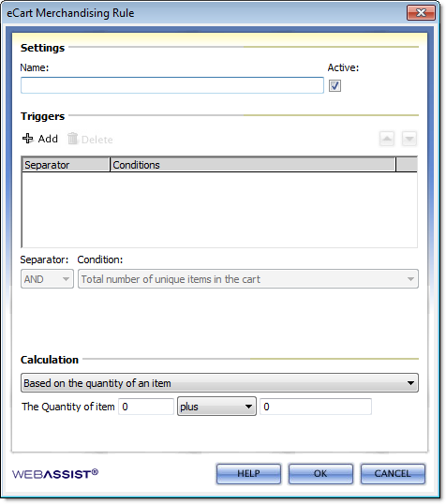Open the AND separator dropdown
446x504 pixels.
tap(47, 279)
